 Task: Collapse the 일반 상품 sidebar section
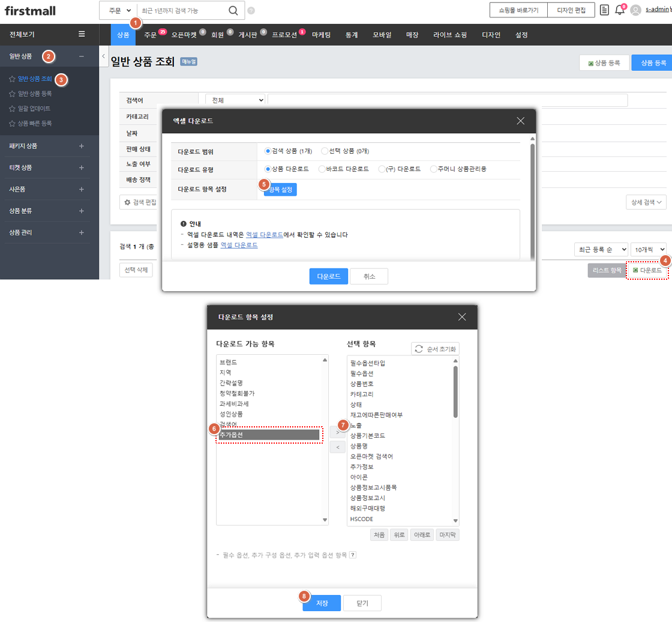tap(82, 56)
